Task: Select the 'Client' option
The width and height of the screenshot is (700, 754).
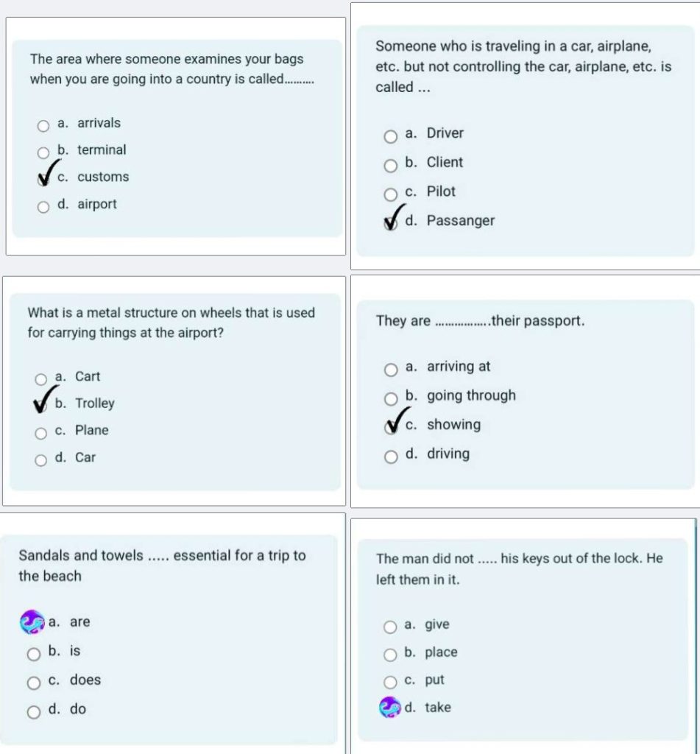Action: pyautogui.click(x=390, y=166)
